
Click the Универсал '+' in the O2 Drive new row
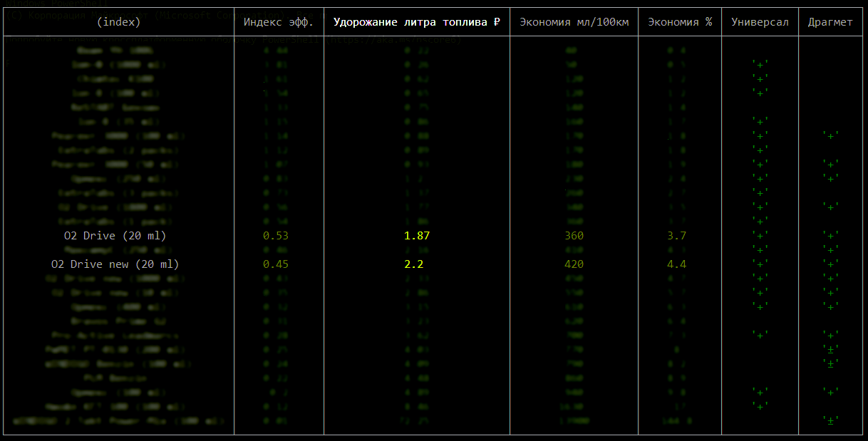760,264
